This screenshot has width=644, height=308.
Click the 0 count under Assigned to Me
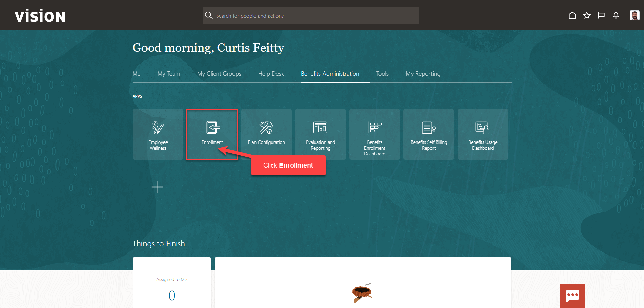(x=172, y=295)
